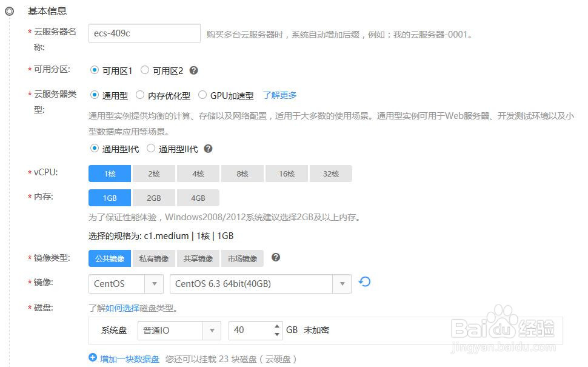The image size is (588, 367).
Task: Click the 您还可以挂载 23 块磁盘 note
Action: [231, 359]
